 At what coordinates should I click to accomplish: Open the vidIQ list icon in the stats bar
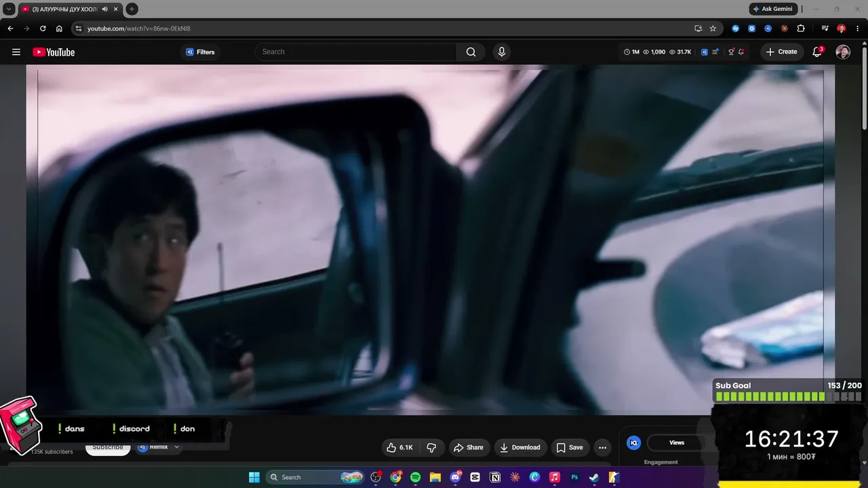click(x=715, y=52)
